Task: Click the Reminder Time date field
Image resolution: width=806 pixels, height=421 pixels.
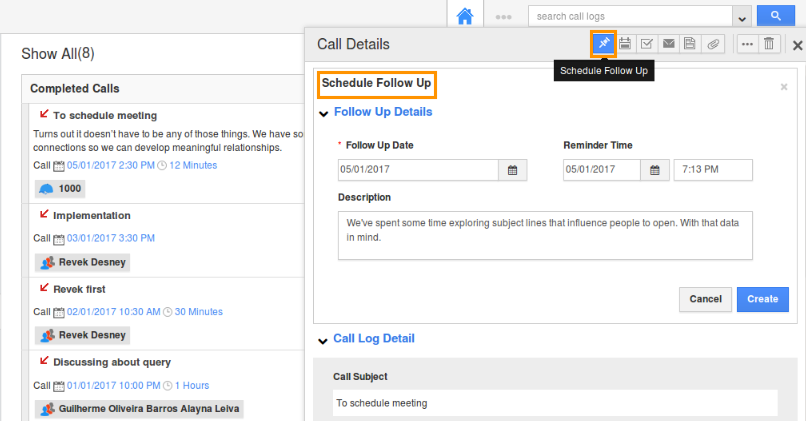Action: (602, 170)
